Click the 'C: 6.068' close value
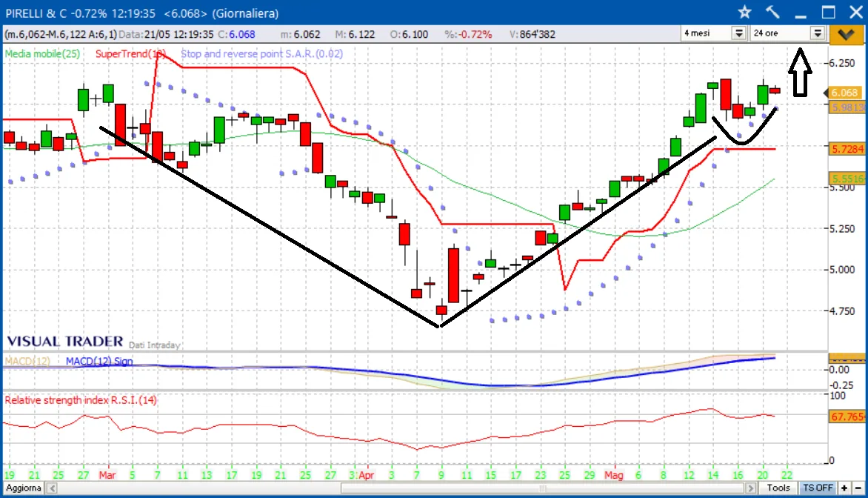 coord(236,34)
